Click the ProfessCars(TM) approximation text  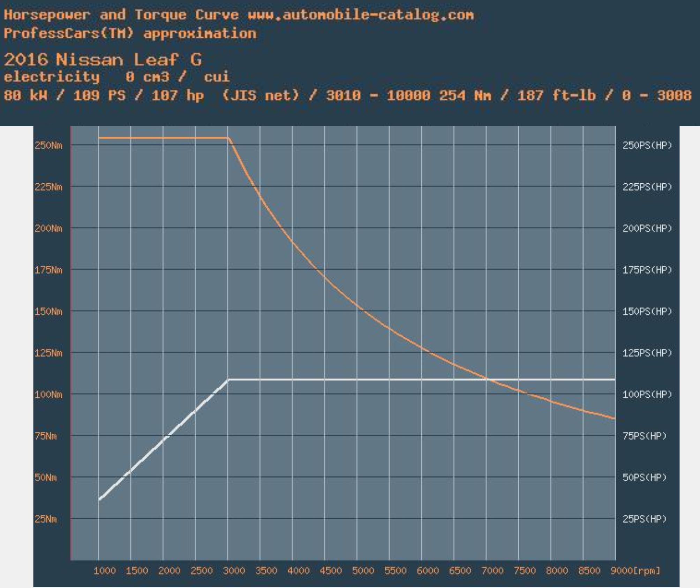(130, 34)
